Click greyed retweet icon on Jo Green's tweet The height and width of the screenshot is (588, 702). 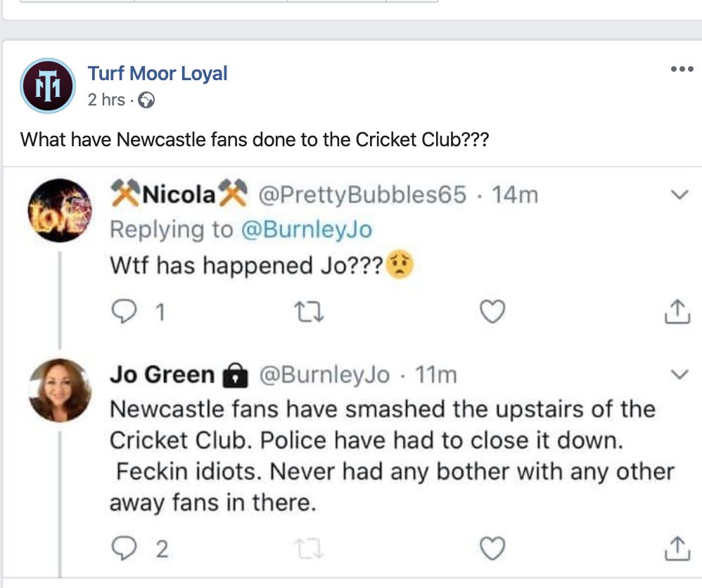tap(307, 548)
